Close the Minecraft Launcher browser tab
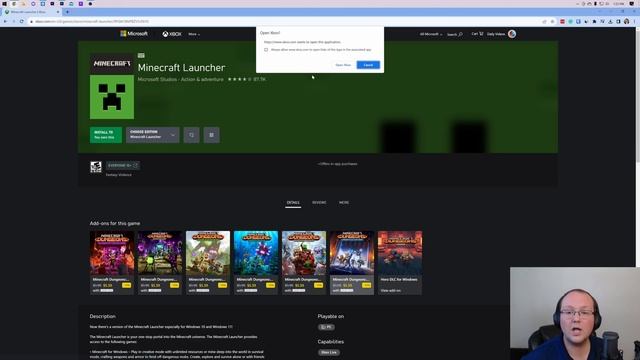 click(x=58, y=12)
